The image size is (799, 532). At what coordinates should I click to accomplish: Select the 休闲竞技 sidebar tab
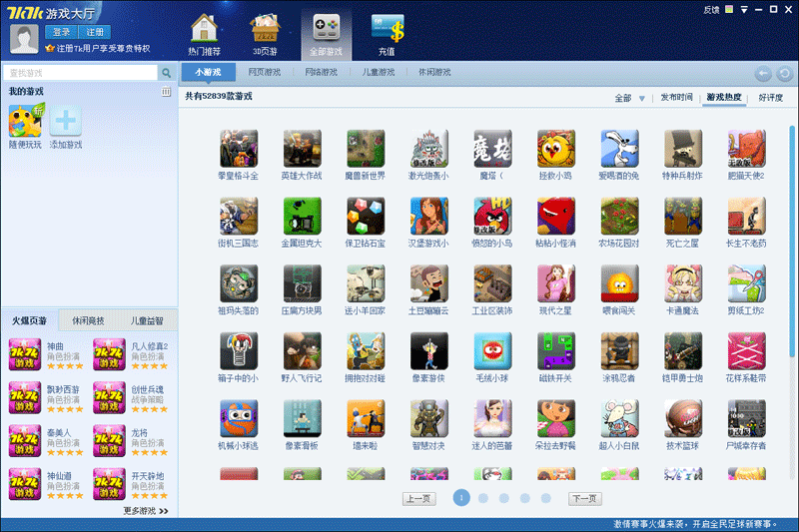[x=88, y=320]
